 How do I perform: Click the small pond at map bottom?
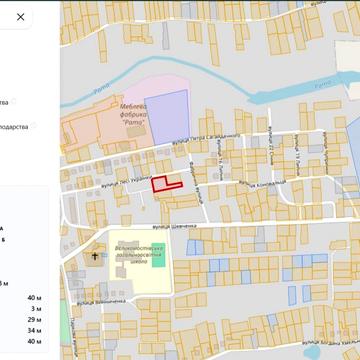tap(312, 352)
